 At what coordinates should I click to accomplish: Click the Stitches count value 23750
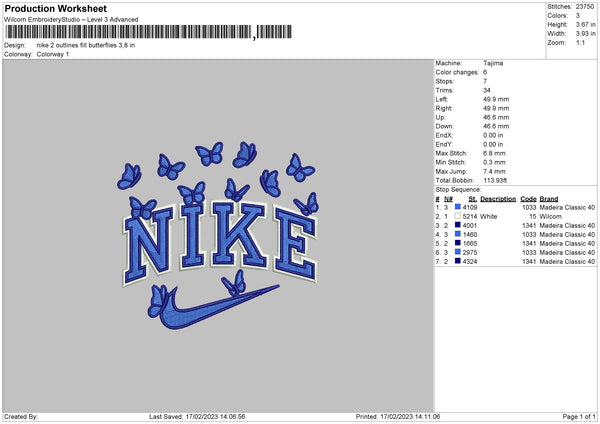585,7
